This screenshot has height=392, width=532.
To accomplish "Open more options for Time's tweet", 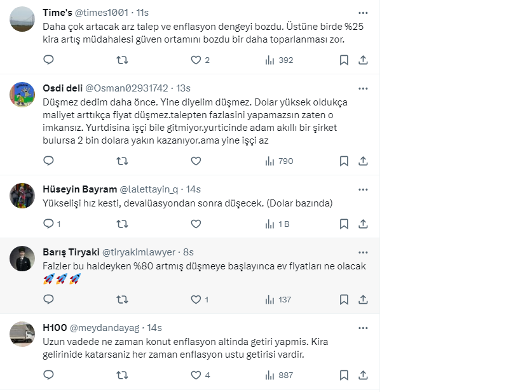I will pos(363,13).
